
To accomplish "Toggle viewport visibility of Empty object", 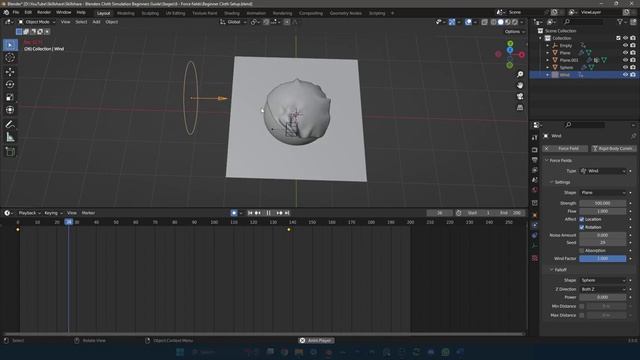I will (x=625, y=45).
